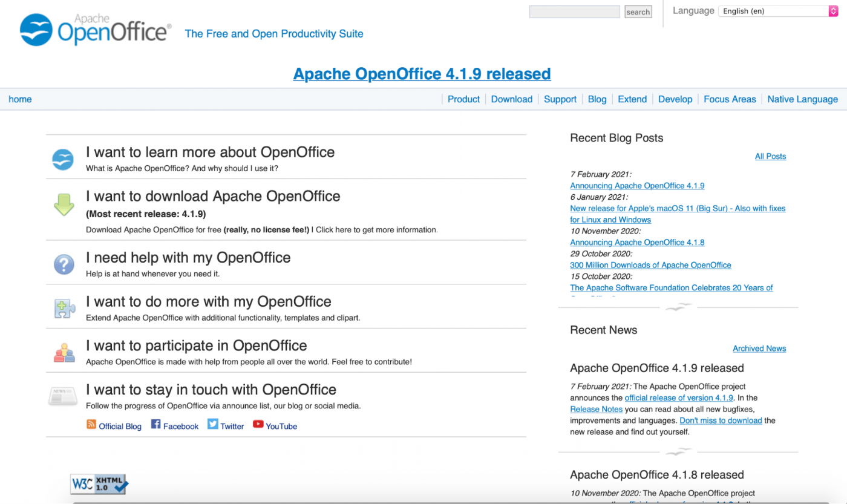
Task: Follow official release of version 4.1.9 link
Action: (679, 398)
